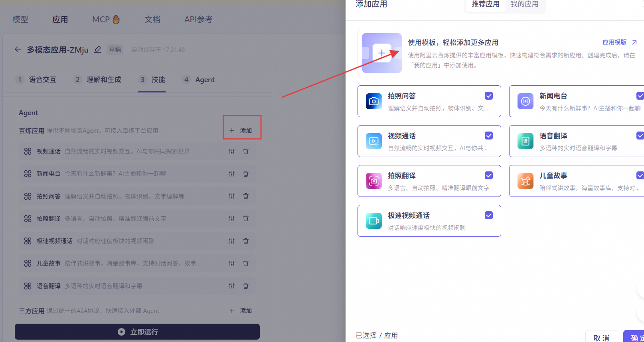Uncheck the 新闻电台 card checkbox
Viewport: 644px width, 342px height.
tap(640, 96)
